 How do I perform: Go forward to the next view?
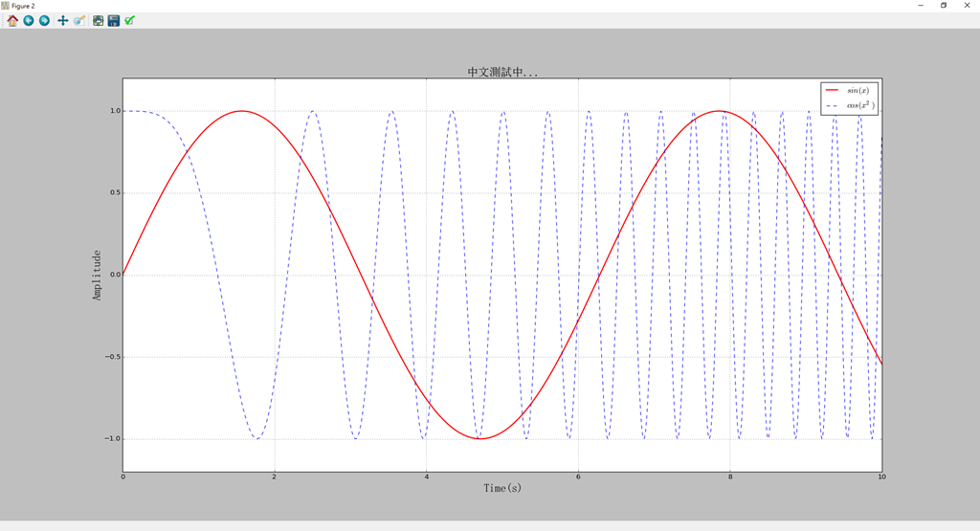tap(44, 21)
